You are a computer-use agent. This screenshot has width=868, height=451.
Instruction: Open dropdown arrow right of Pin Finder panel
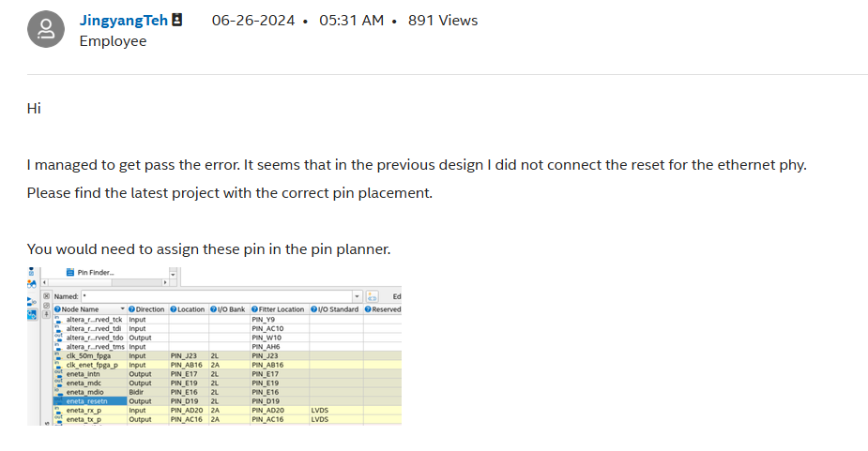[172, 273]
